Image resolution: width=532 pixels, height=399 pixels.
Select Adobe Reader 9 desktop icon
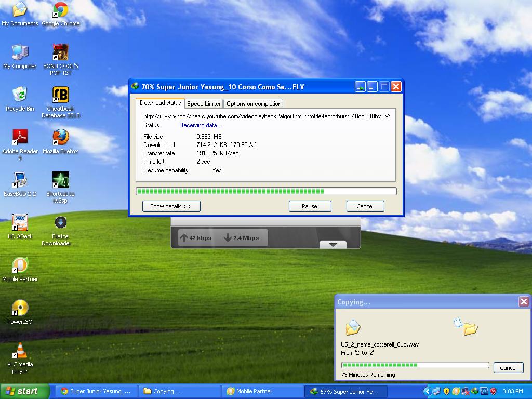[x=20, y=145]
